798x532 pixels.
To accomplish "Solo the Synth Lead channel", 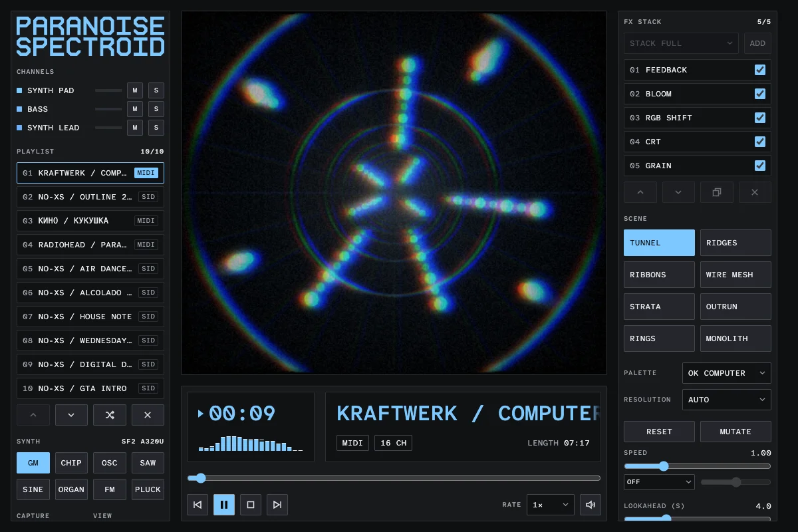I will pos(156,128).
